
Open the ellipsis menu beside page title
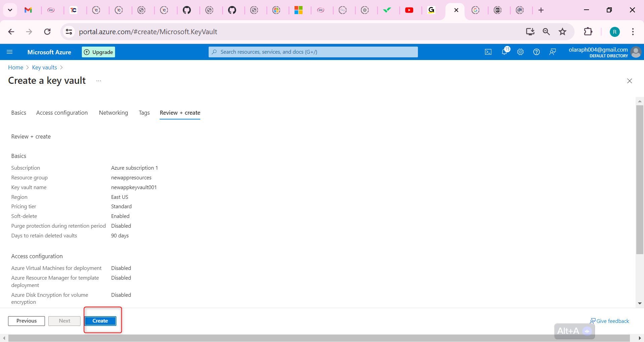click(x=98, y=81)
